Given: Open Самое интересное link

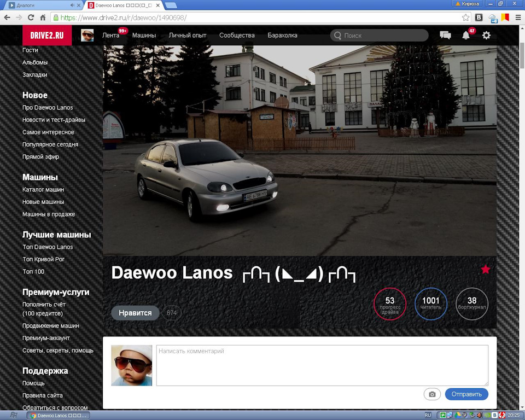Looking at the screenshot, I should coord(48,132).
